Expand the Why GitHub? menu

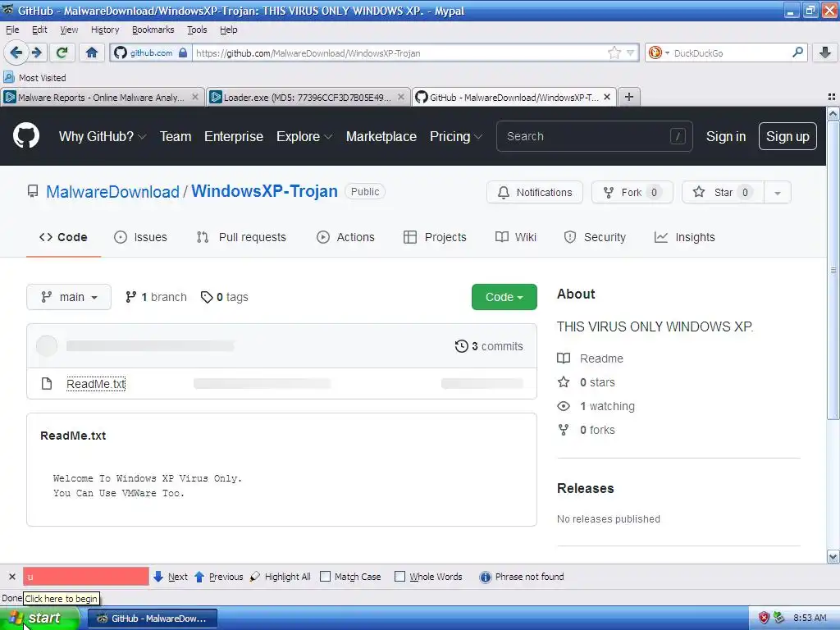(103, 137)
